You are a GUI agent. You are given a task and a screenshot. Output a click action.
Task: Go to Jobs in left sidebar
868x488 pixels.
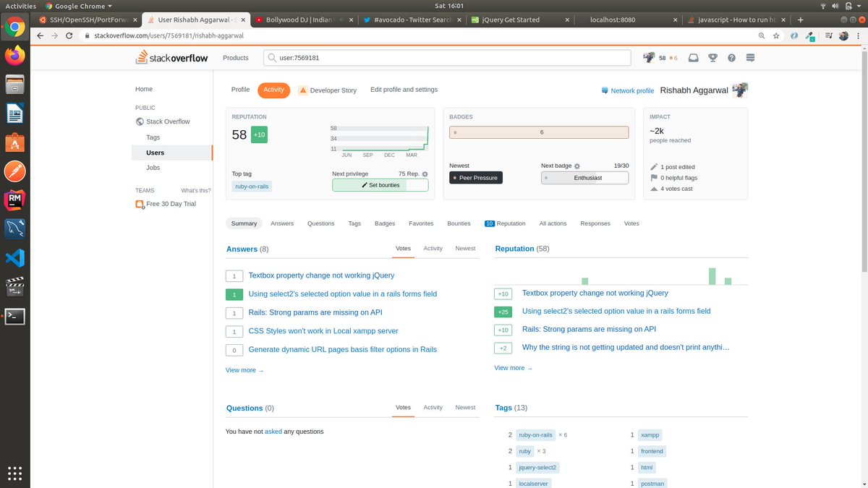pos(153,168)
